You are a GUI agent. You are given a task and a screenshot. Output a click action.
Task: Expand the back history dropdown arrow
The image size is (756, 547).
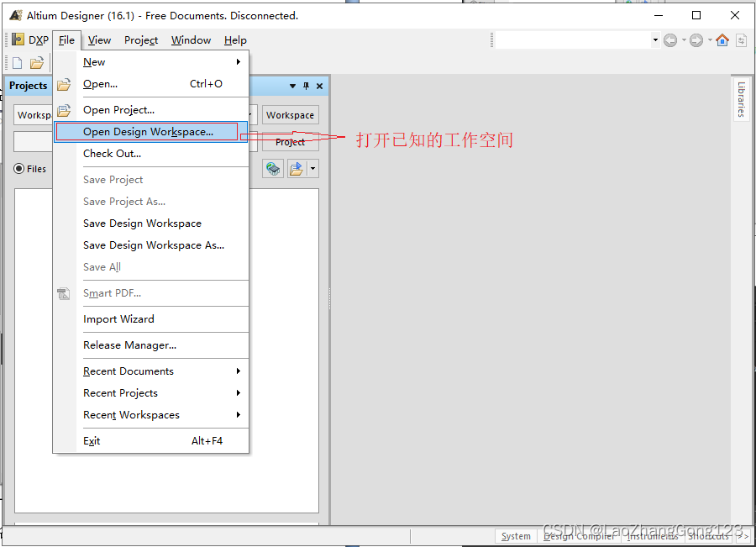(684, 40)
